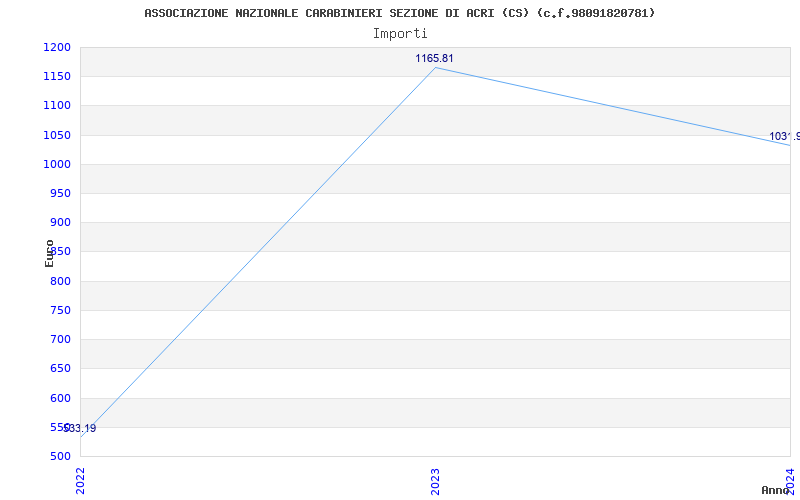800x500 pixels.
Task: Click the 700 y-axis tick label
Action: pos(61,339)
